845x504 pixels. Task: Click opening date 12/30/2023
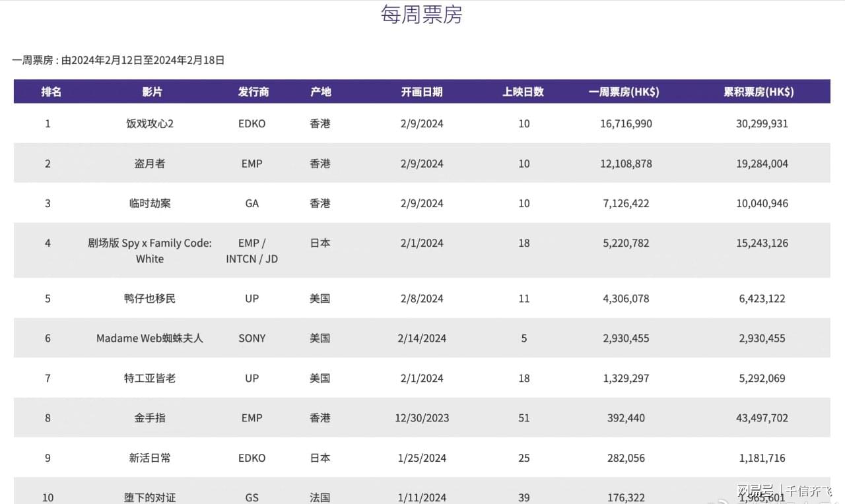422,418
